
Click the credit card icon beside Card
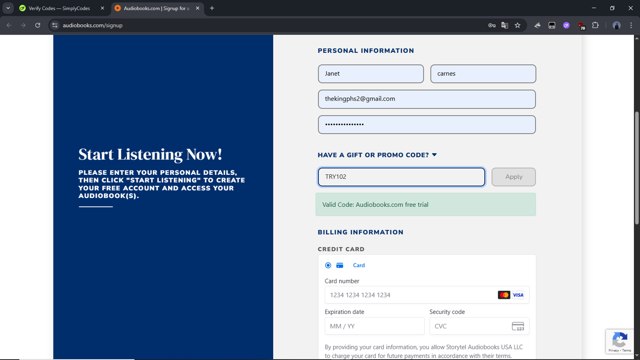pos(340,265)
